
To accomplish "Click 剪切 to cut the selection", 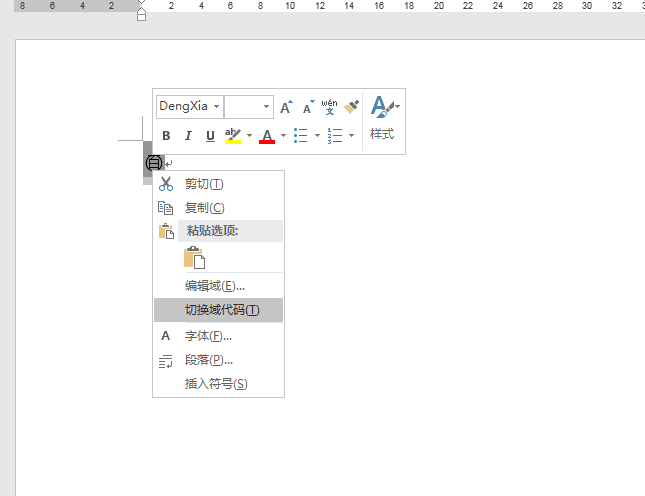I will click(x=204, y=184).
